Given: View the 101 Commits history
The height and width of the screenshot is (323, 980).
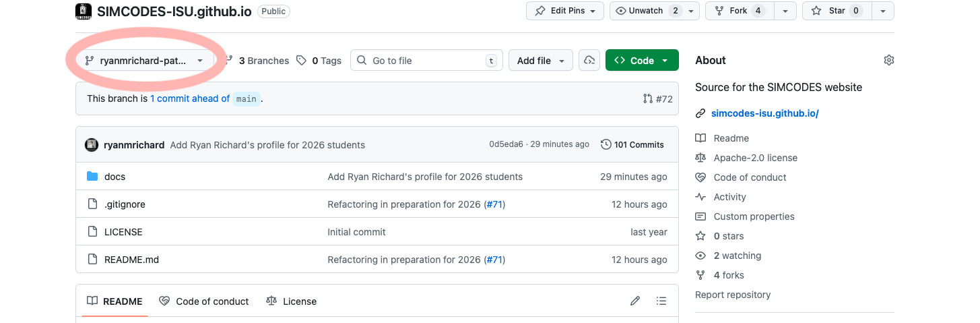Looking at the screenshot, I should [x=632, y=144].
